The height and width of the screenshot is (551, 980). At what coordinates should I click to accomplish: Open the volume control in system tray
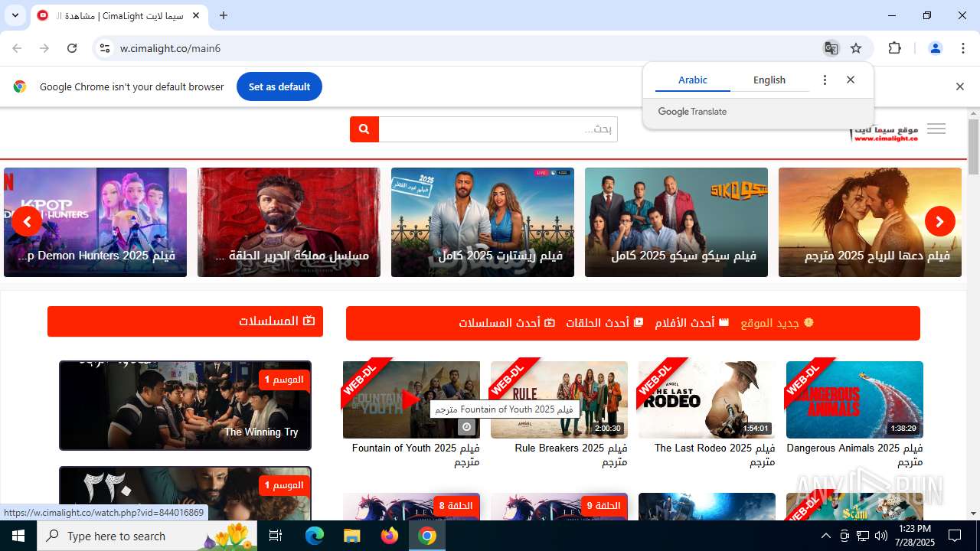880,536
